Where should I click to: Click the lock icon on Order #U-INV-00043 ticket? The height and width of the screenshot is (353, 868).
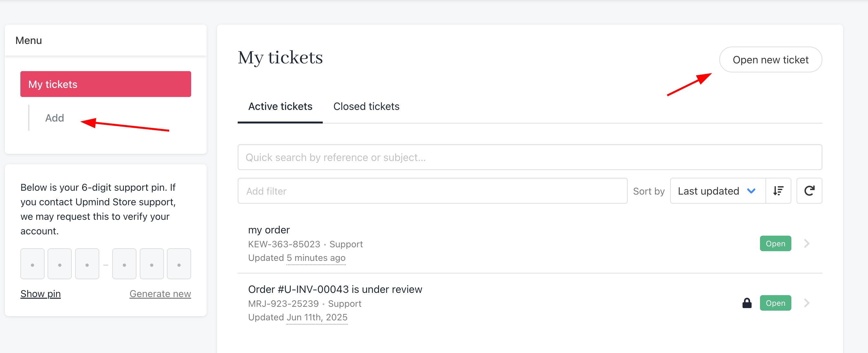point(747,303)
